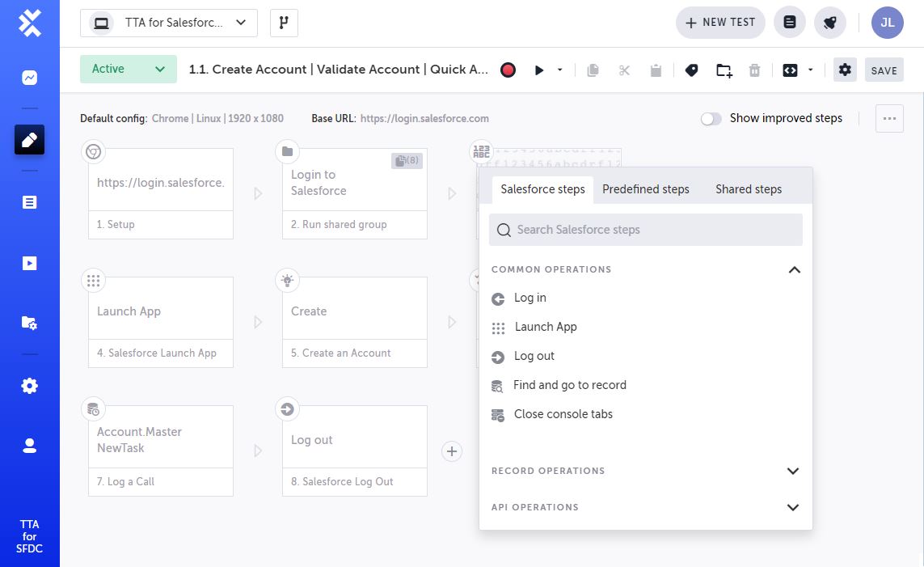Switch to the Predefined steps tab
924x567 pixels.
(x=645, y=189)
